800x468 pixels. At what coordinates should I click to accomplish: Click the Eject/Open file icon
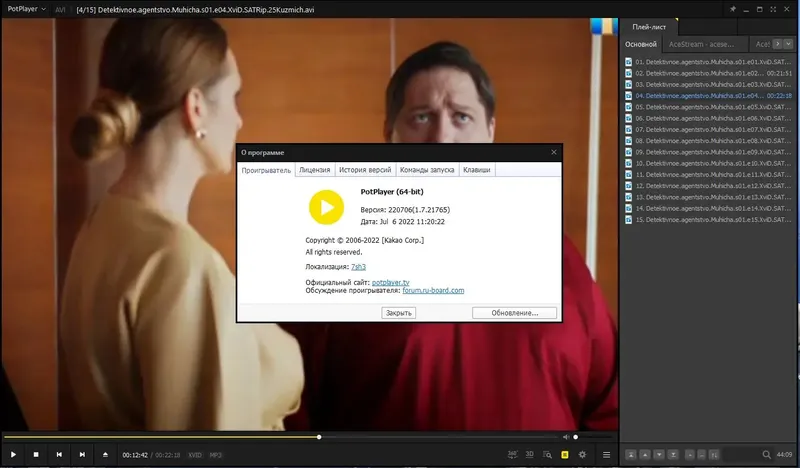coord(105,454)
